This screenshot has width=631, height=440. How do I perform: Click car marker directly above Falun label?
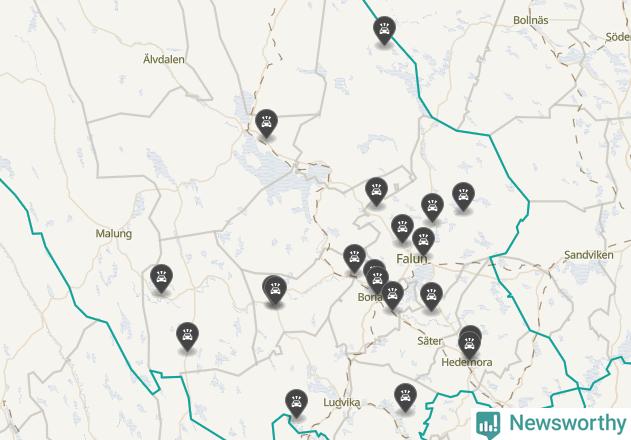click(423, 241)
